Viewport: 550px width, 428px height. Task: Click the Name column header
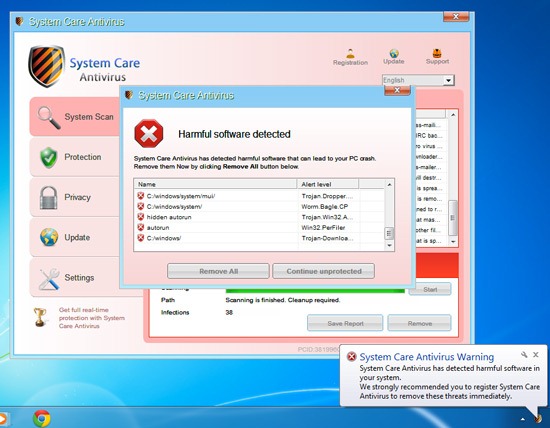click(x=215, y=184)
